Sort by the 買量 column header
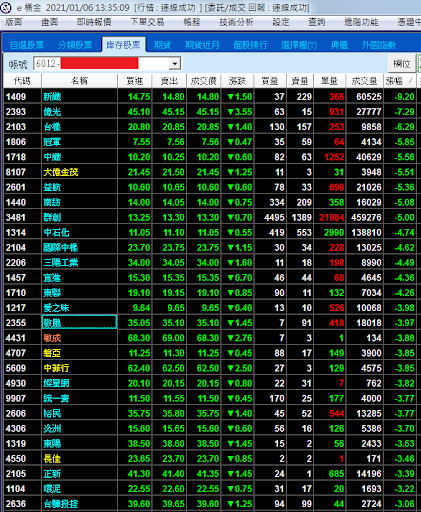Screen dimensions: 421x512 270,81
